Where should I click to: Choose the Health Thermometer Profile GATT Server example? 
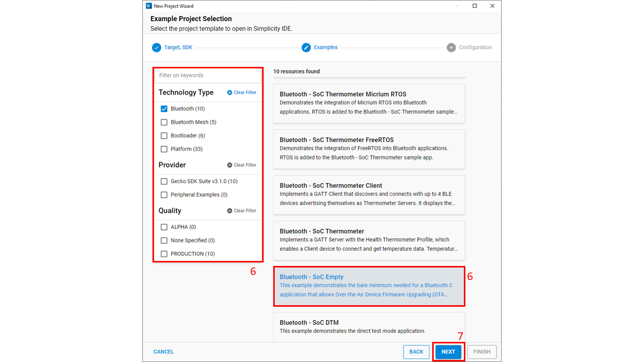pos(369,240)
